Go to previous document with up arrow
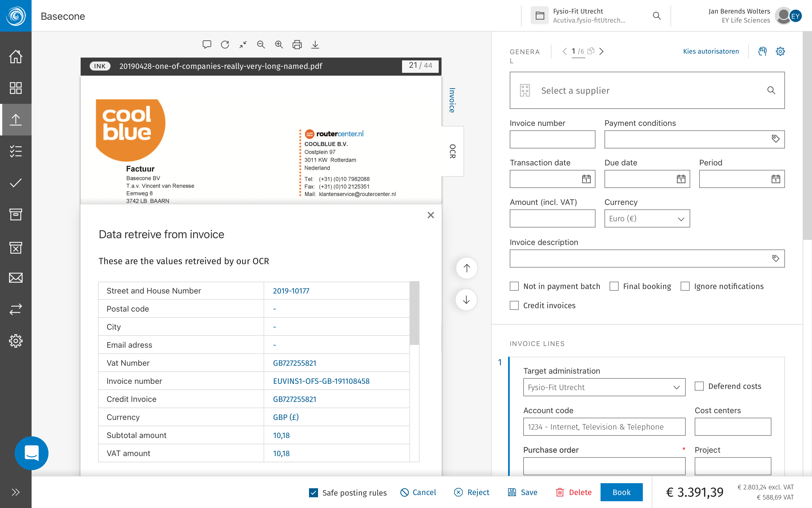Viewport: 812px width, 508px height. (x=467, y=268)
